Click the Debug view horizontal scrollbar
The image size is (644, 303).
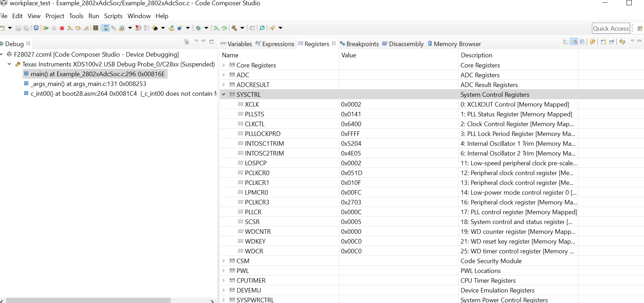(88, 301)
